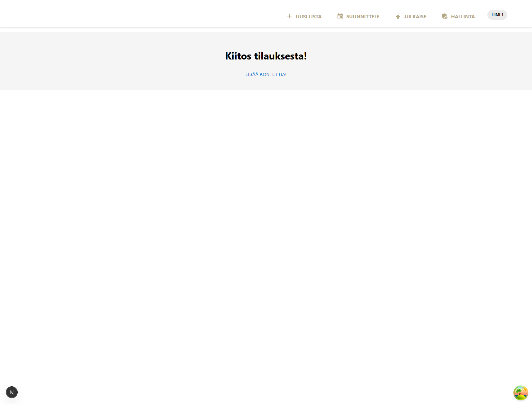Click the "KONFETTIA!" word in the blue link
Screen dimensions: 532x404
273,74
